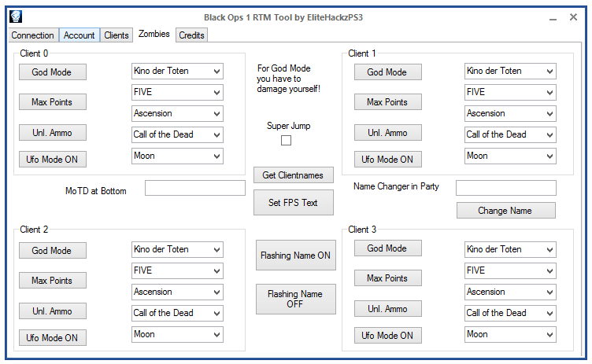Screen dimensions: 592x364
Task: Close the RTM Tool window
Action: pyautogui.click(x=573, y=17)
